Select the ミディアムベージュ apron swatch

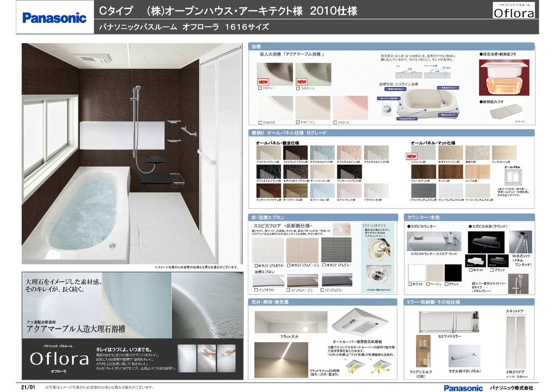point(302,281)
